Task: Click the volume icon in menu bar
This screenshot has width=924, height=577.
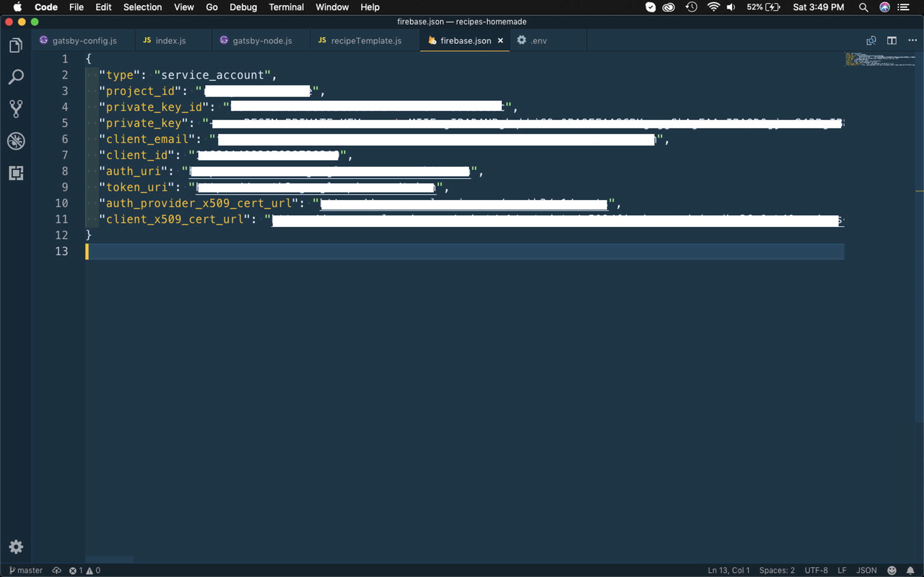Action: pyautogui.click(x=731, y=7)
